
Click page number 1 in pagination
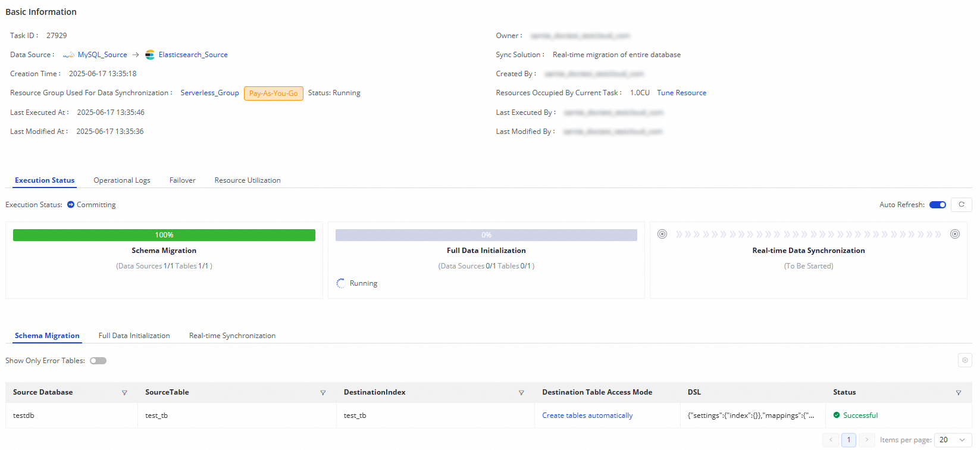(849, 440)
